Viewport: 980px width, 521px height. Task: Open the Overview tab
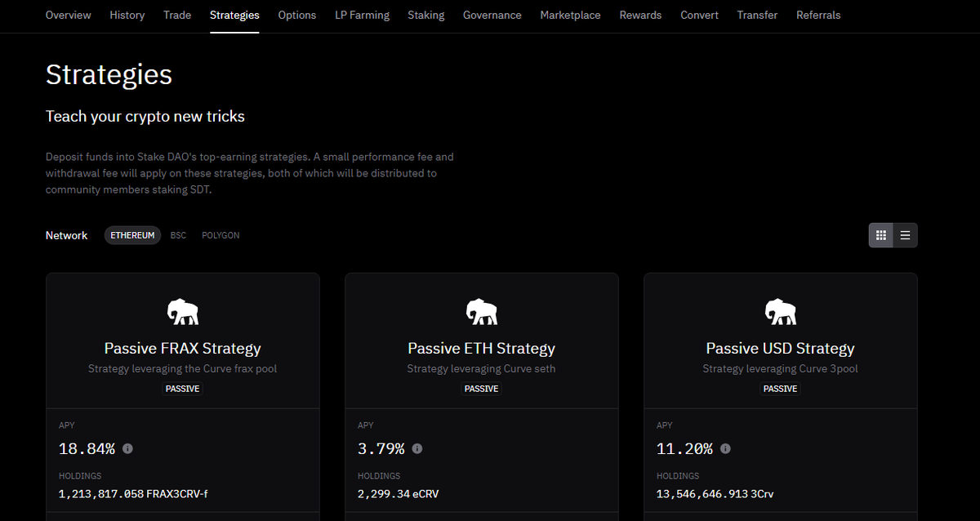69,16
